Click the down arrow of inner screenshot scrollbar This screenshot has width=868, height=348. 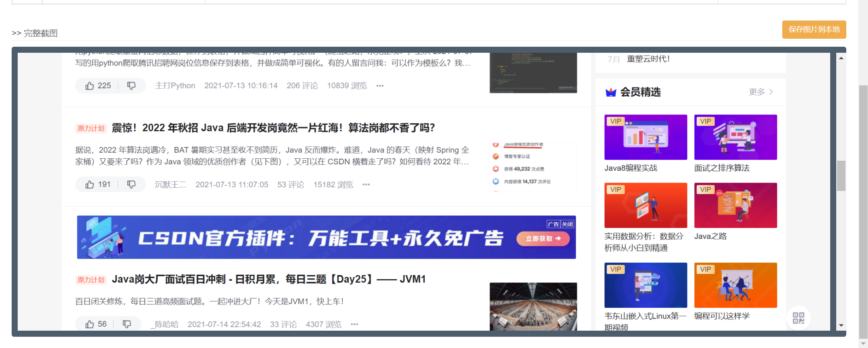(841, 325)
